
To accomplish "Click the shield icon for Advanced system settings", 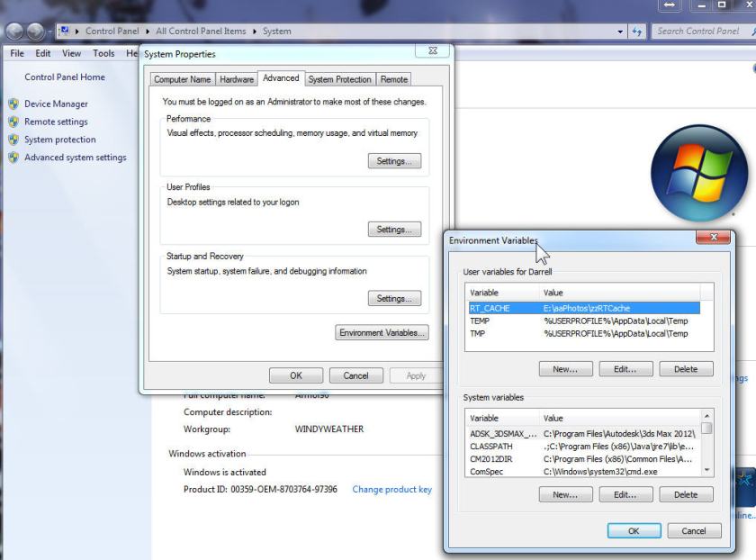I will [13, 158].
